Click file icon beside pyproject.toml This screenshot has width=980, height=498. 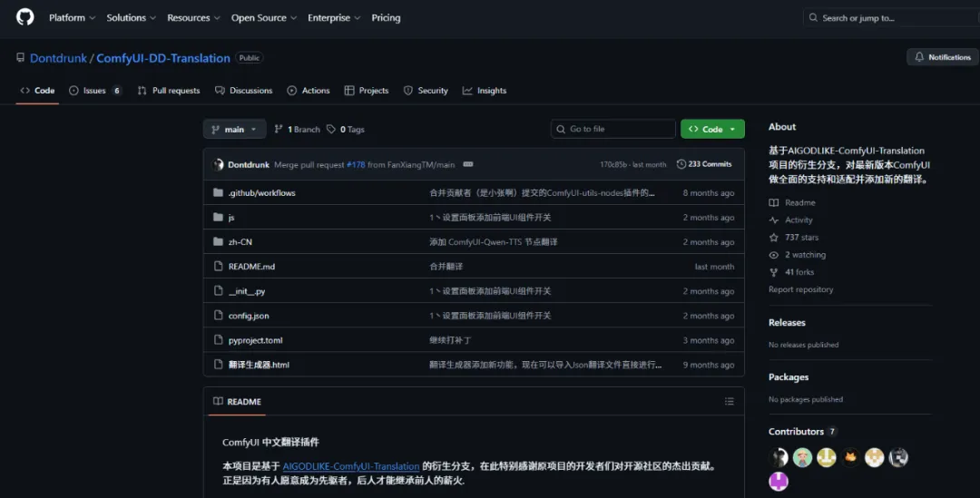point(218,340)
